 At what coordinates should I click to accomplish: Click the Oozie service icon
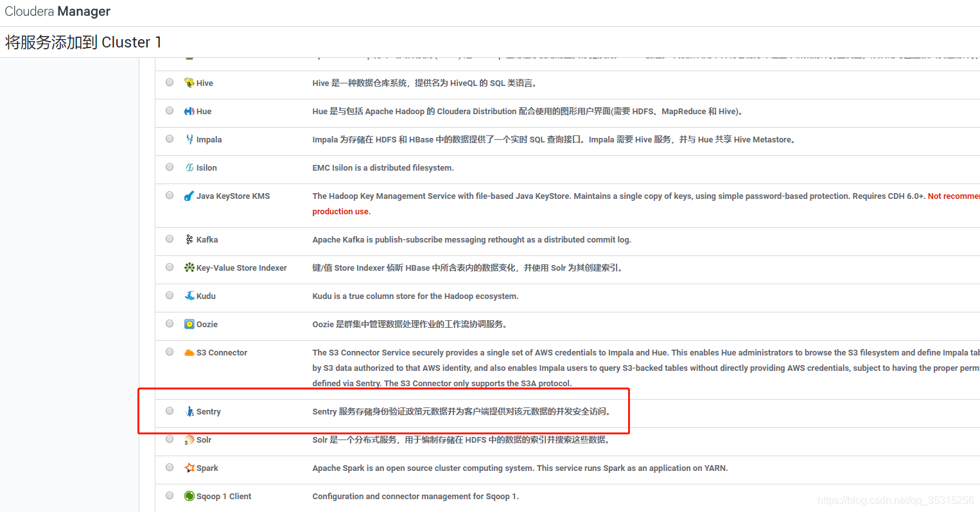coord(189,324)
